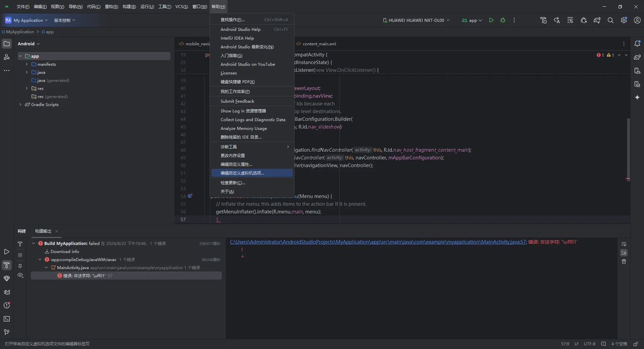Screen dimensions: 644x349
Task: Open the Notifications bell panel
Action: tap(637, 44)
